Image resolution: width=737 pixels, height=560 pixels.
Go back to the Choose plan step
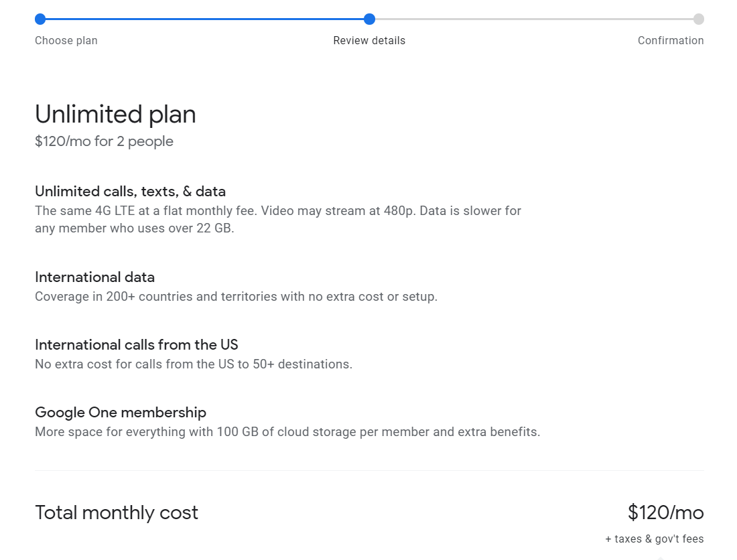click(66, 40)
